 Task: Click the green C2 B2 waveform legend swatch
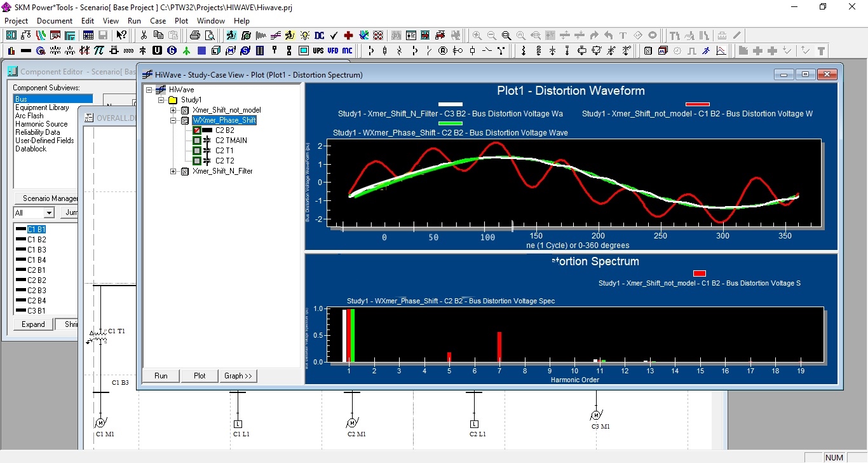click(451, 123)
